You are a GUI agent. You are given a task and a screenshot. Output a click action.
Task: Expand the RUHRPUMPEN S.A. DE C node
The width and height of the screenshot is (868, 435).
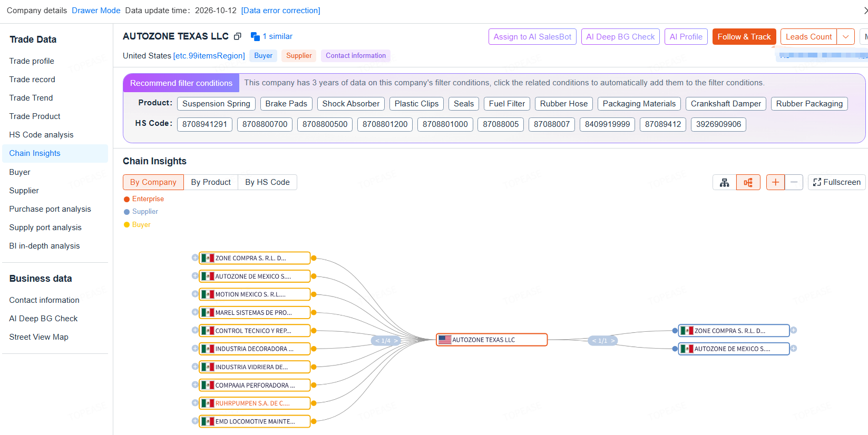tap(195, 403)
